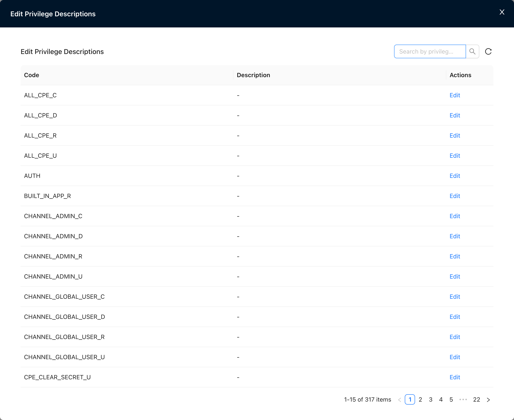
Task: Select the CHANNEL_ADMIN_R code cell
Action: 127,256
